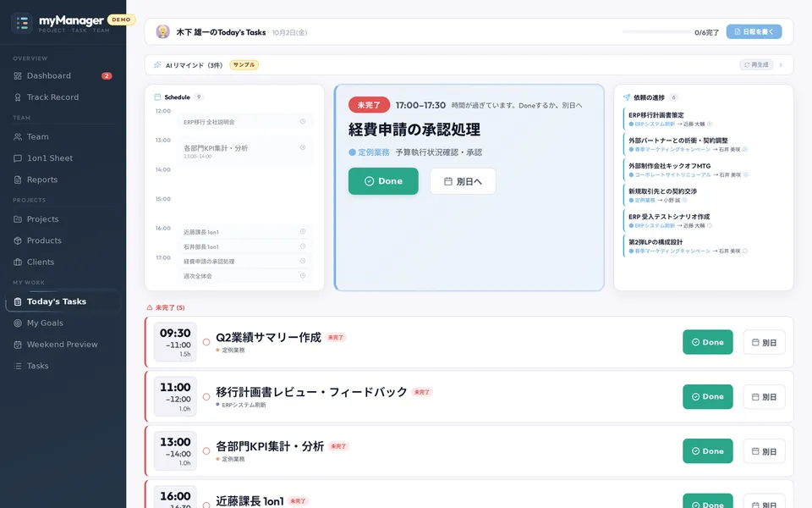This screenshot has height=508, width=812.
Task: Click the 未完了 red status pill on focused task
Action: pos(369,105)
